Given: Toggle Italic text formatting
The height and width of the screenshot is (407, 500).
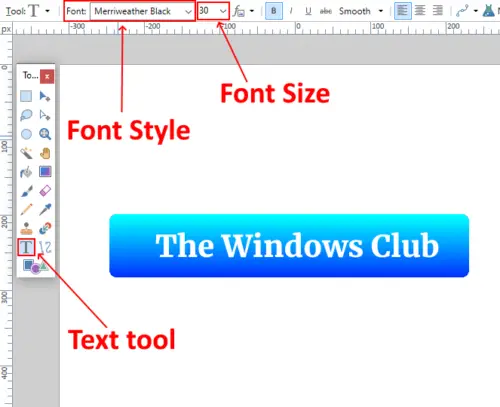Looking at the screenshot, I should tap(291, 11).
